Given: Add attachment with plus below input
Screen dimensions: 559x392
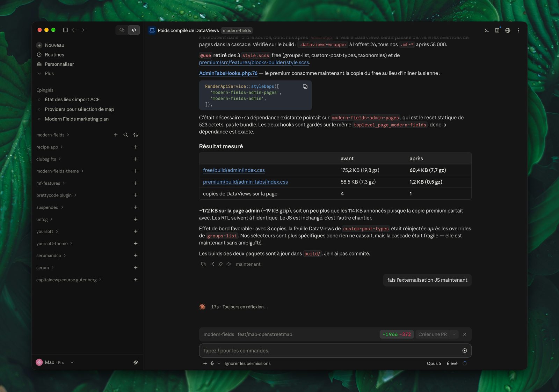Looking at the screenshot, I should tap(205, 363).
